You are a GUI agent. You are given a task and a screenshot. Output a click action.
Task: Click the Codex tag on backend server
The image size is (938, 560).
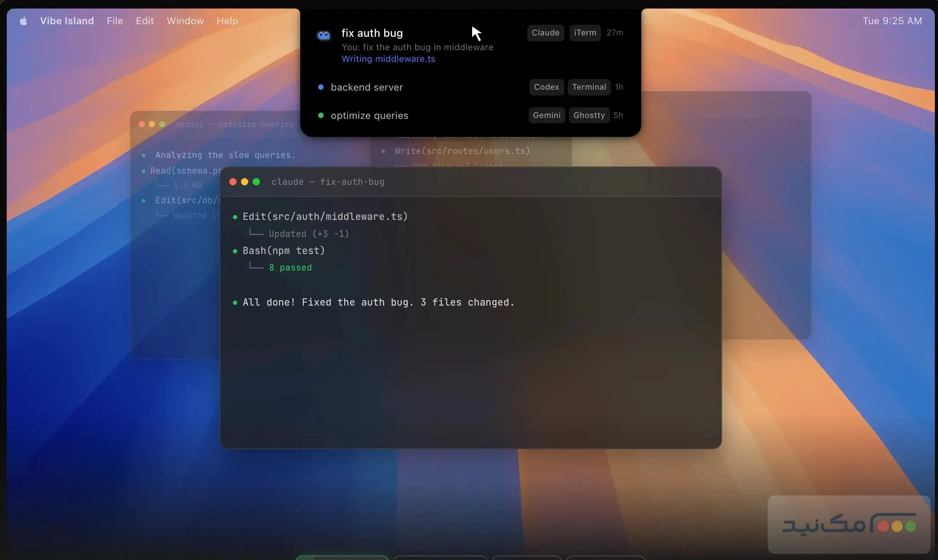[x=546, y=87]
